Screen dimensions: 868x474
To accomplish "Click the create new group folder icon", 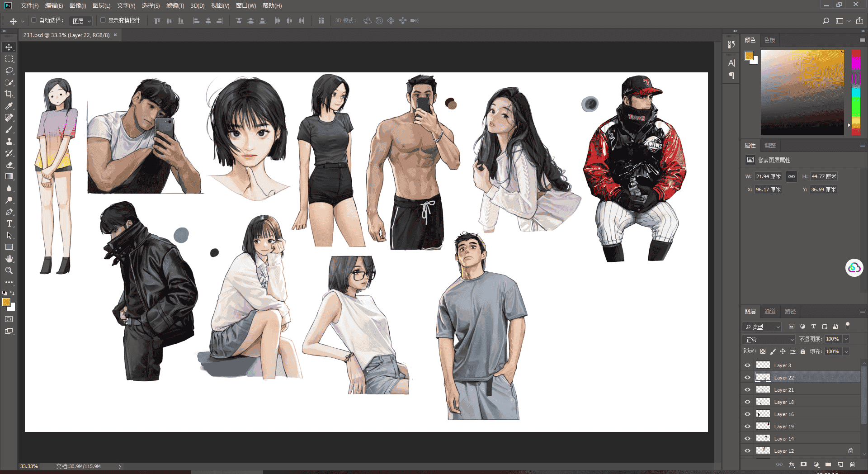I will [x=828, y=465].
